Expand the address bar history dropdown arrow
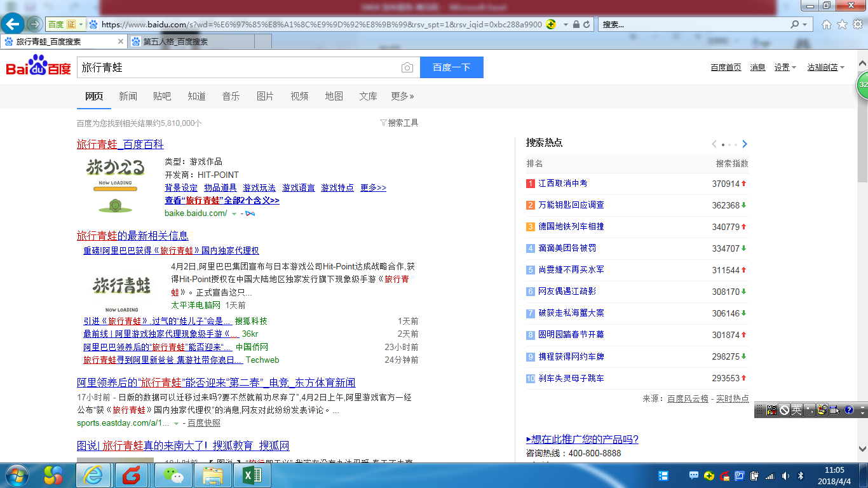Viewport: 868px width, 488px height. click(x=565, y=24)
